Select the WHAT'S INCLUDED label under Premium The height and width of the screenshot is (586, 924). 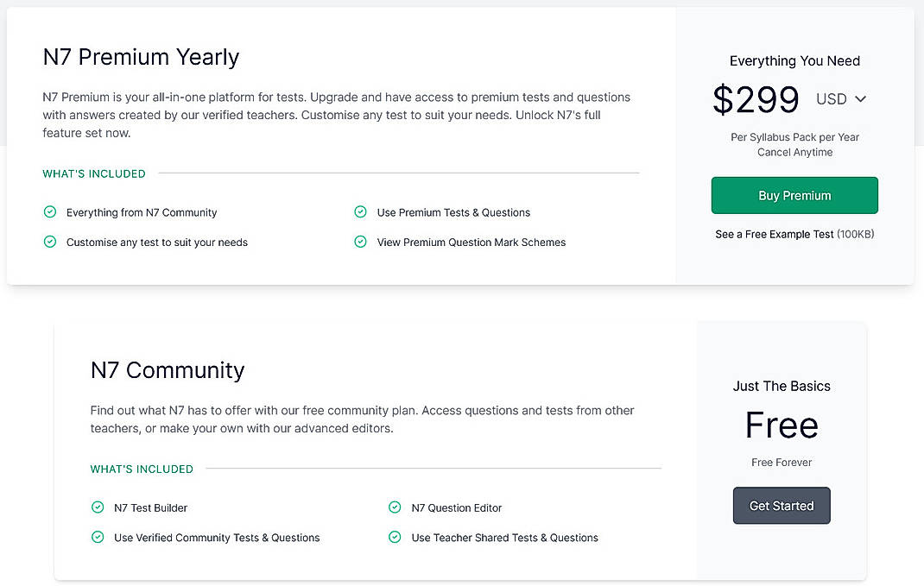(93, 173)
